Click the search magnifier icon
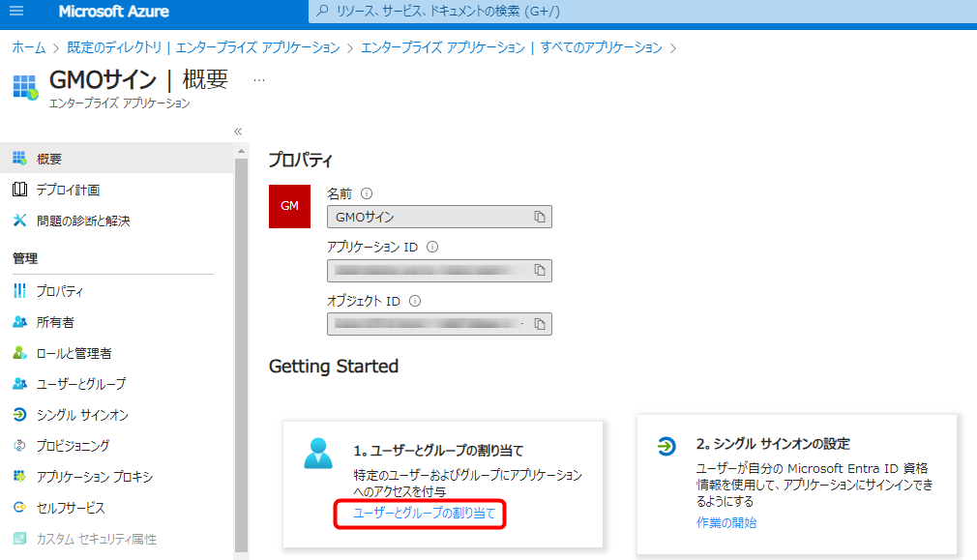Image resolution: width=977 pixels, height=560 pixels. 322,11
